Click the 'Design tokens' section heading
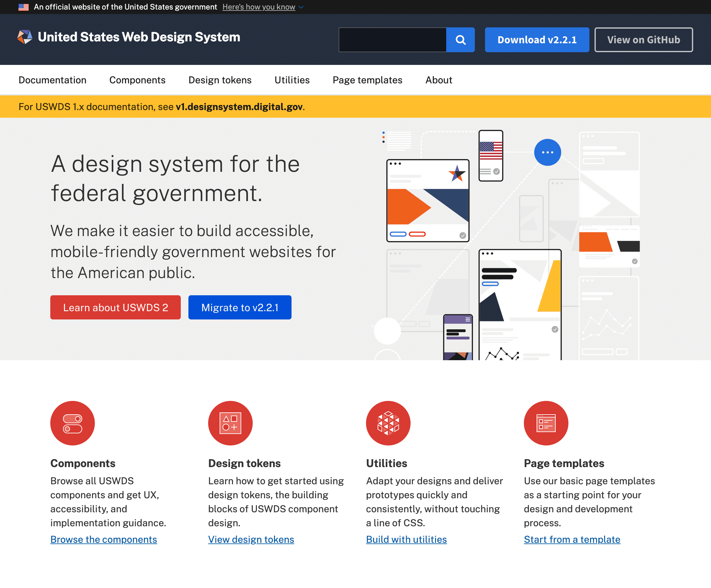Screen dimensions: 711x588 point(244,463)
